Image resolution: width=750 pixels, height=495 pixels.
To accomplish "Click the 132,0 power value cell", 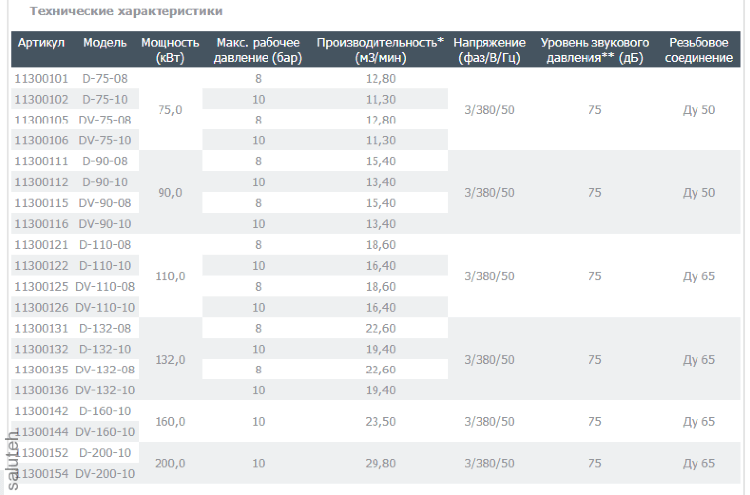I will (x=170, y=359).
